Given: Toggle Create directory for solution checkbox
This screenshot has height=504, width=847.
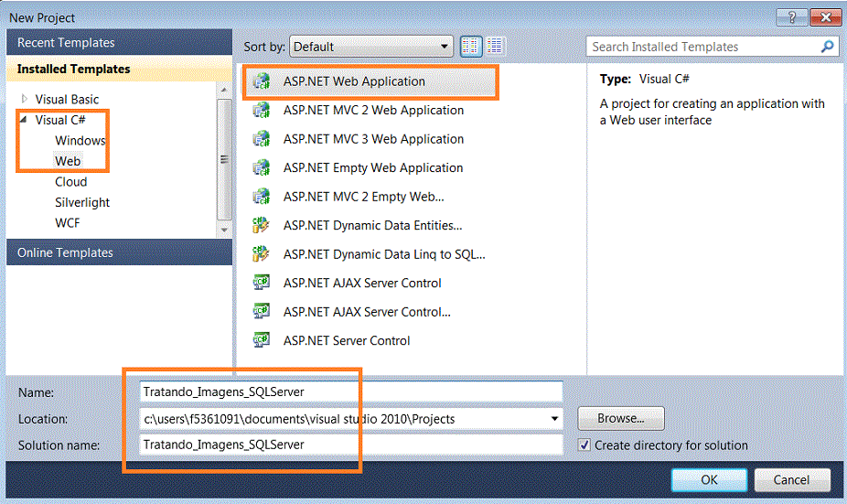Looking at the screenshot, I should [x=584, y=445].
